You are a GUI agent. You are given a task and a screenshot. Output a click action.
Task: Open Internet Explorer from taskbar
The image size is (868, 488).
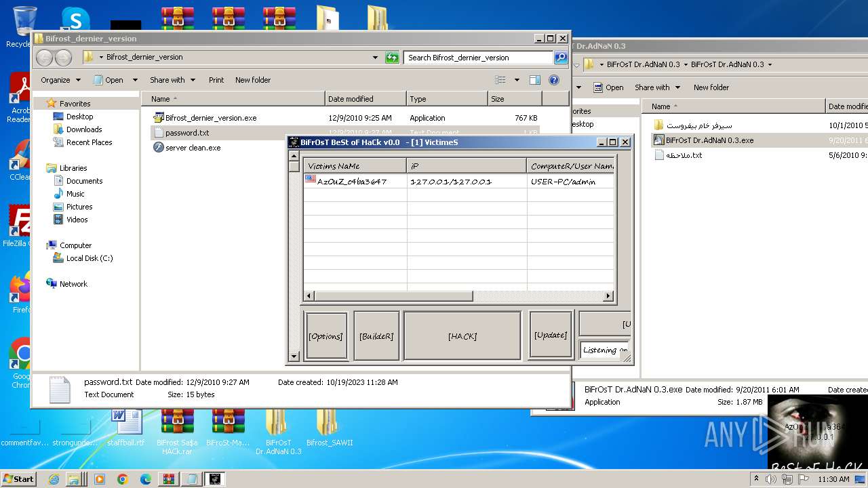point(54,479)
